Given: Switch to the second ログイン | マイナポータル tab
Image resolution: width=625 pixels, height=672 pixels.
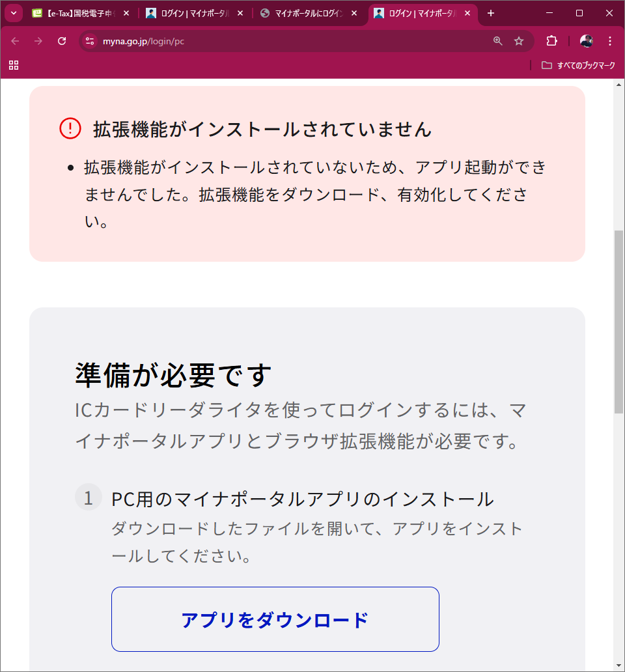Looking at the screenshot, I should point(195,13).
